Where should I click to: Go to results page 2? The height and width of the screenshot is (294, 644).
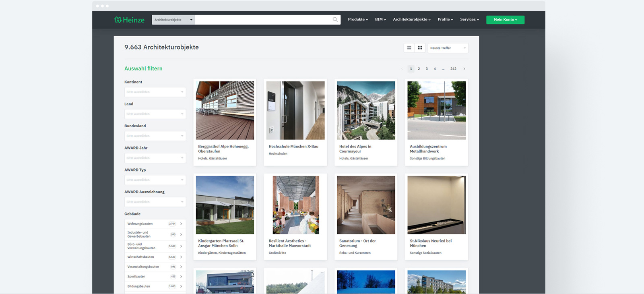419,69
